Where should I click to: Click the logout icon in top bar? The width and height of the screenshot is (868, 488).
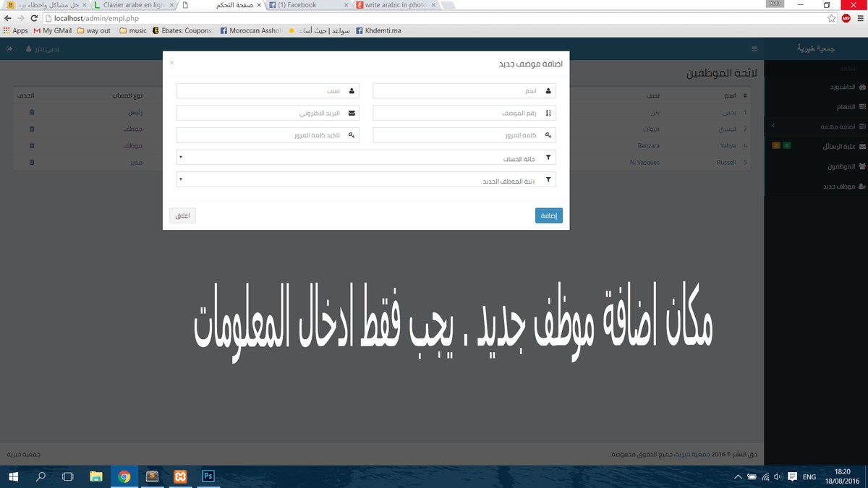(9, 49)
